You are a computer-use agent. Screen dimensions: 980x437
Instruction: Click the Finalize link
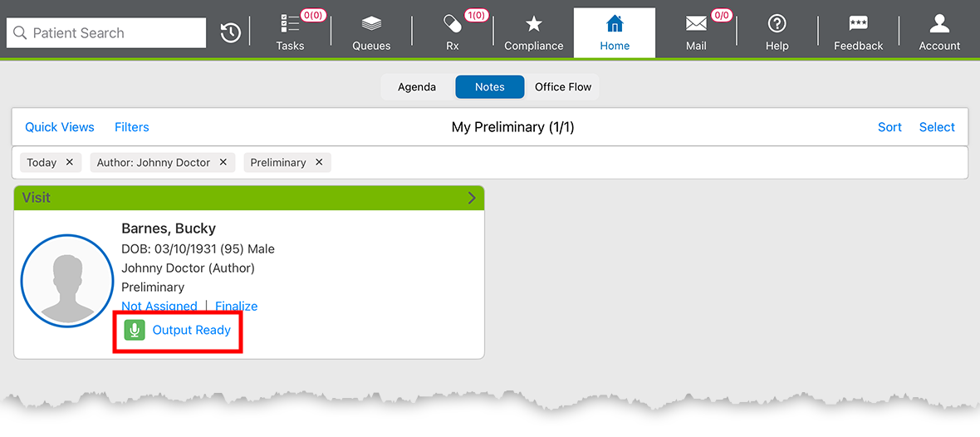237,306
